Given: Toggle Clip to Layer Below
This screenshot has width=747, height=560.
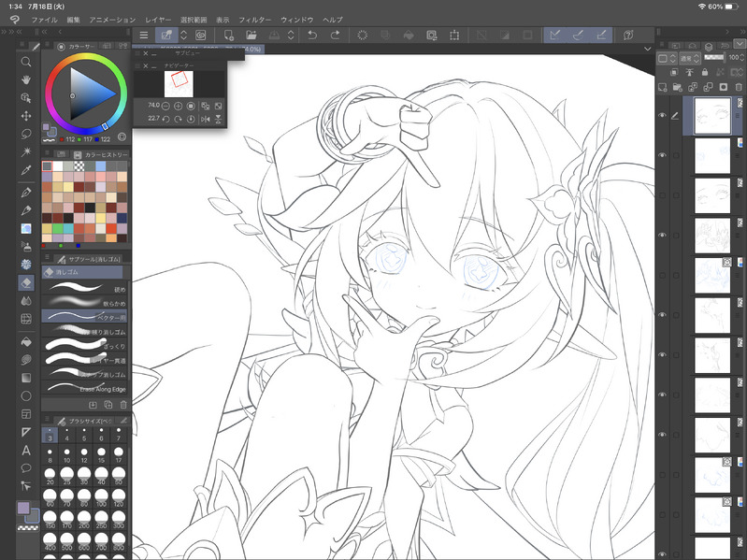Looking at the screenshot, I should pos(674,72).
